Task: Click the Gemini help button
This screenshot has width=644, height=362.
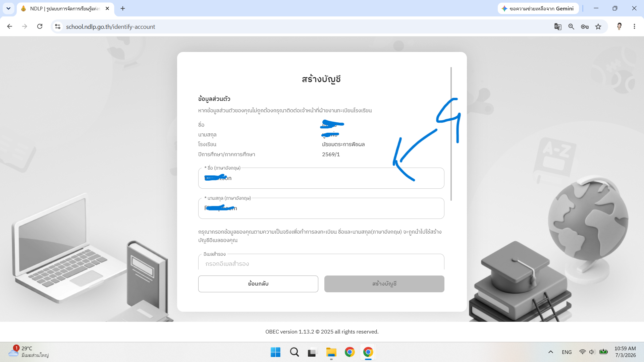Action: pyautogui.click(x=538, y=8)
